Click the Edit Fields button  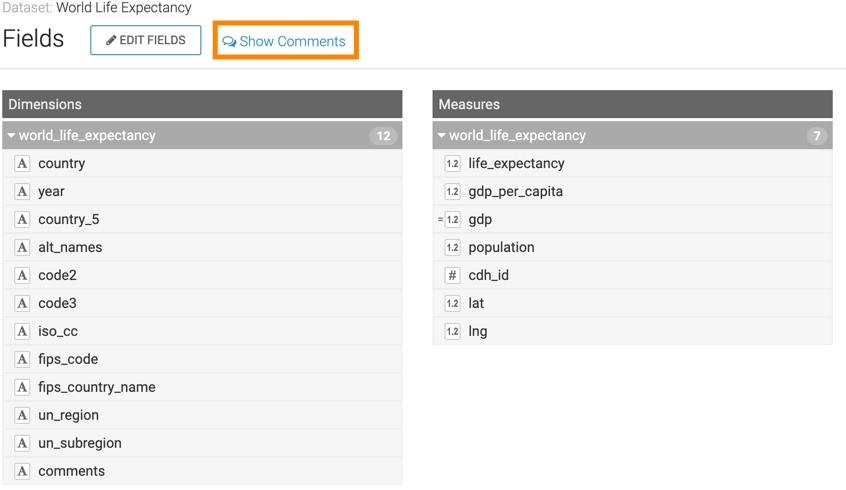click(146, 40)
